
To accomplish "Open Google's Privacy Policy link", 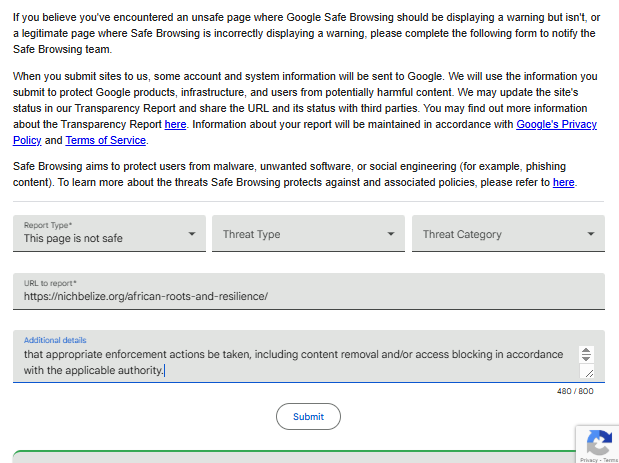I will pyautogui.click(x=557, y=124).
